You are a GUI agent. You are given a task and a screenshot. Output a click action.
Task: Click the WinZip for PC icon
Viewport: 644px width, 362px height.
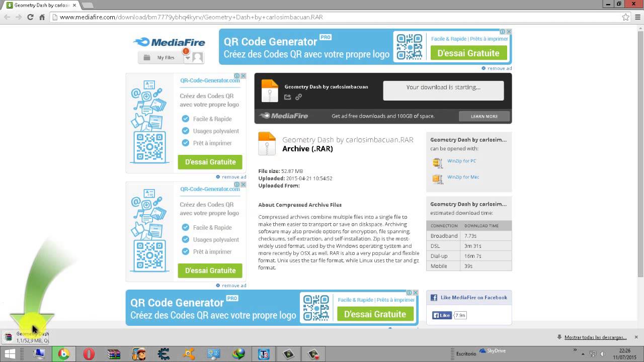coord(438,162)
